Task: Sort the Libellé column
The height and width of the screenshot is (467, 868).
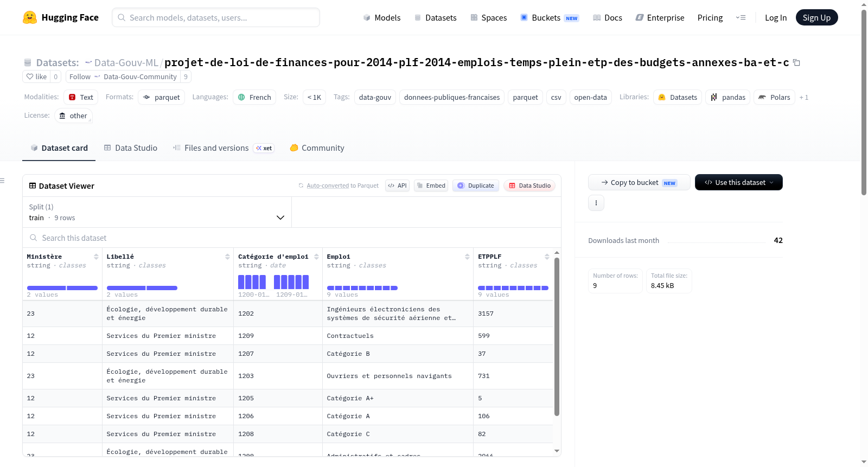Action: (x=227, y=257)
